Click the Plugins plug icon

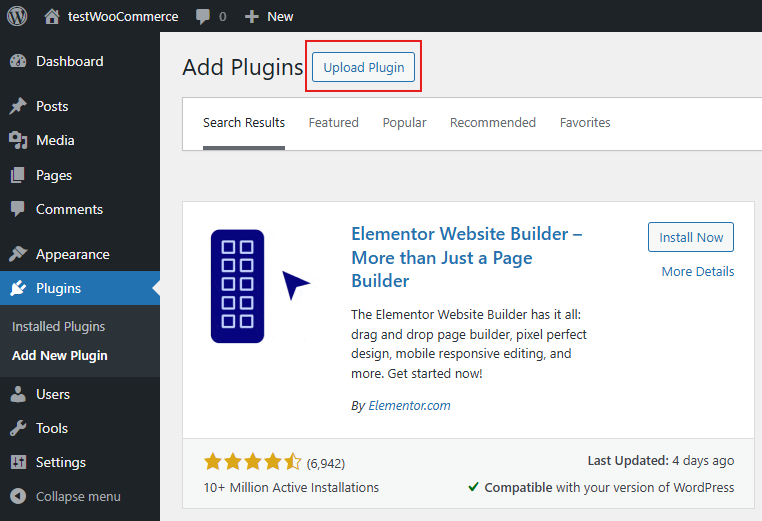pos(18,288)
